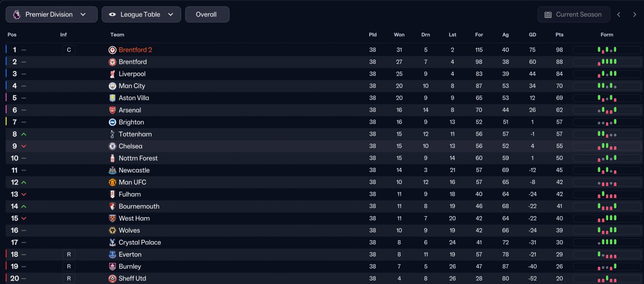Sort table by Pts column header
This screenshot has width=644, height=284.
click(x=559, y=35)
